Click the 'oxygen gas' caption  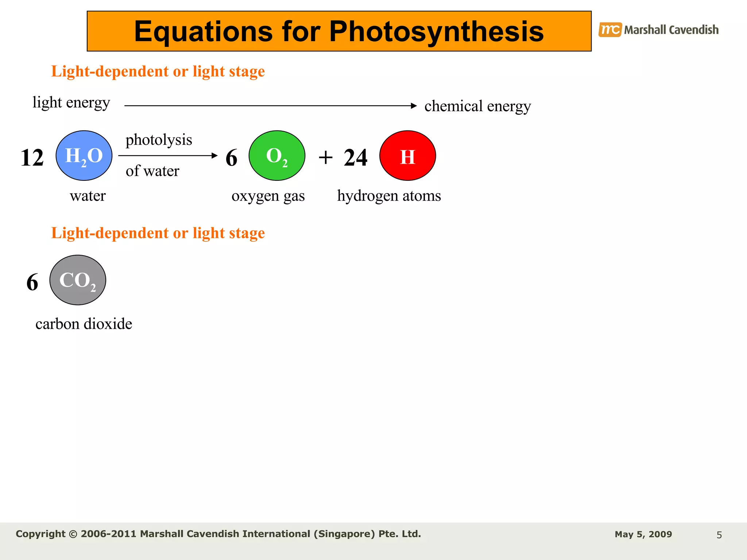point(268,196)
